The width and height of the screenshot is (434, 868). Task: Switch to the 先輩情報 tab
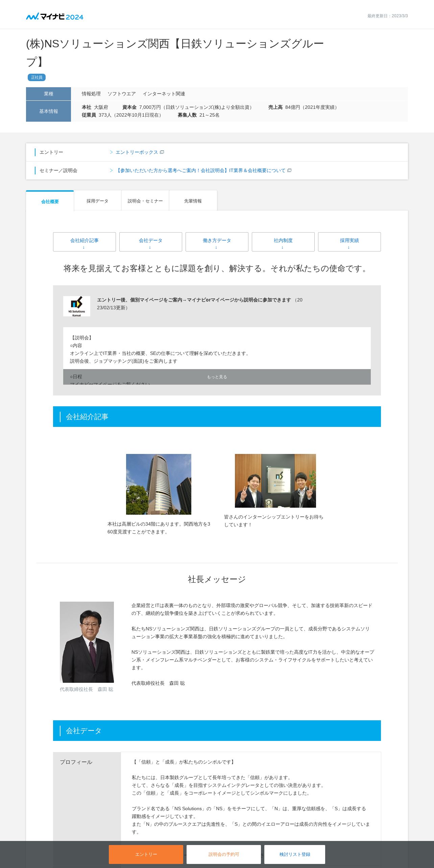(193, 201)
